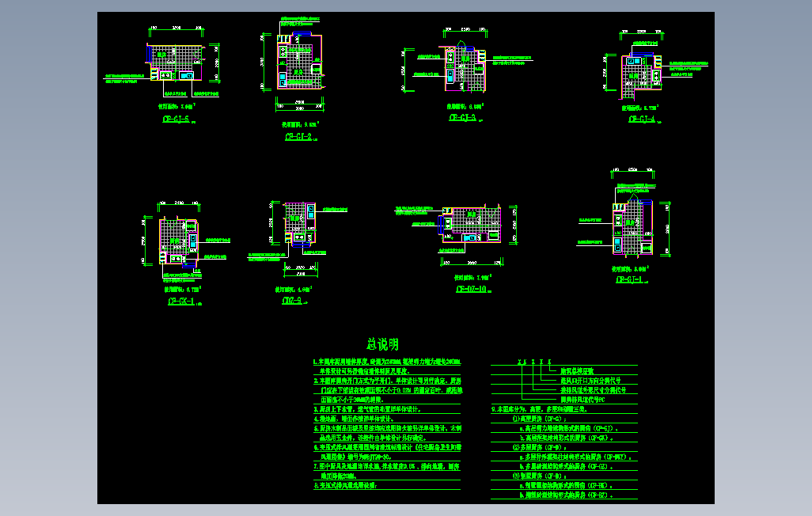Viewport: 812px width, 516px height.
Task: Click the CF-GJ-3 drawing label
Action: coord(462,118)
